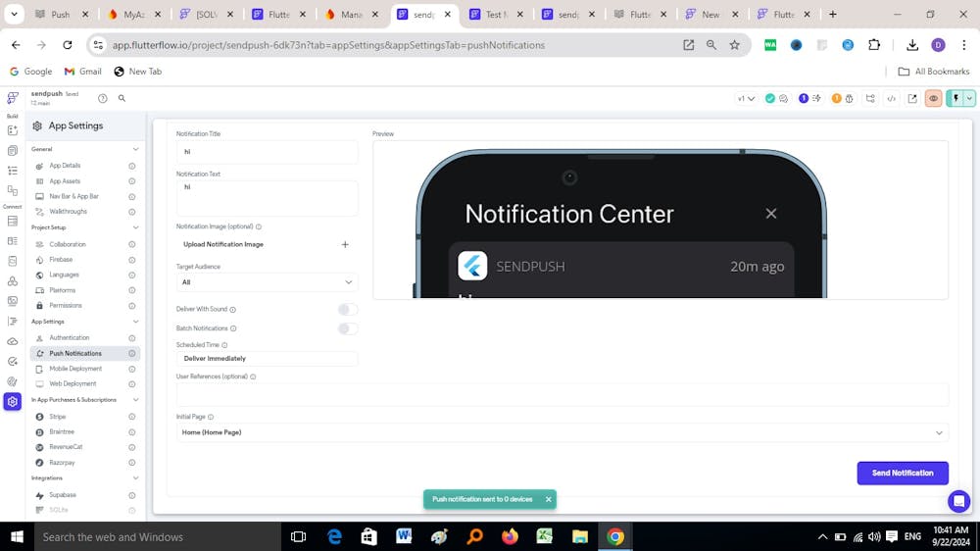Screen dimensions: 980x551
Task: Collapse the Project Setup section
Action: [135, 227]
